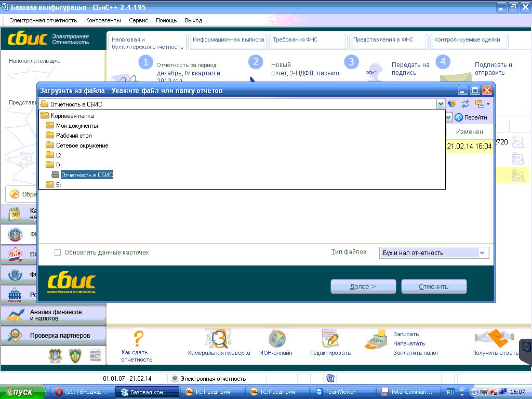Click step 2 circle for new report
532x399 pixels.
[256, 62]
